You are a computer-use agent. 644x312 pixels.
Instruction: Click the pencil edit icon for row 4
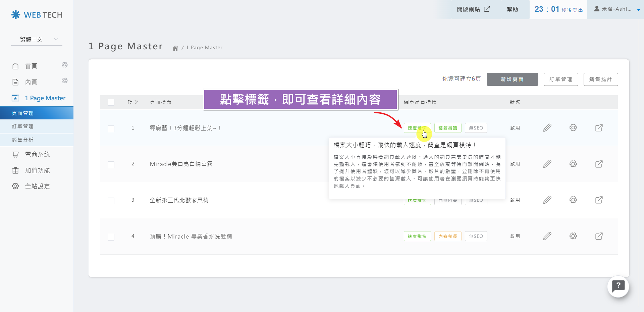tap(547, 236)
